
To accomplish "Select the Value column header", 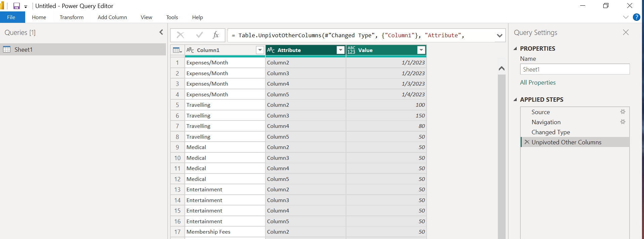I will point(365,50).
